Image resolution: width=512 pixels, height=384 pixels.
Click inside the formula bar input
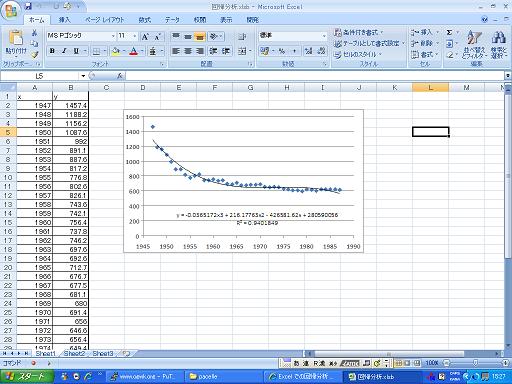click(x=315, y=76)
